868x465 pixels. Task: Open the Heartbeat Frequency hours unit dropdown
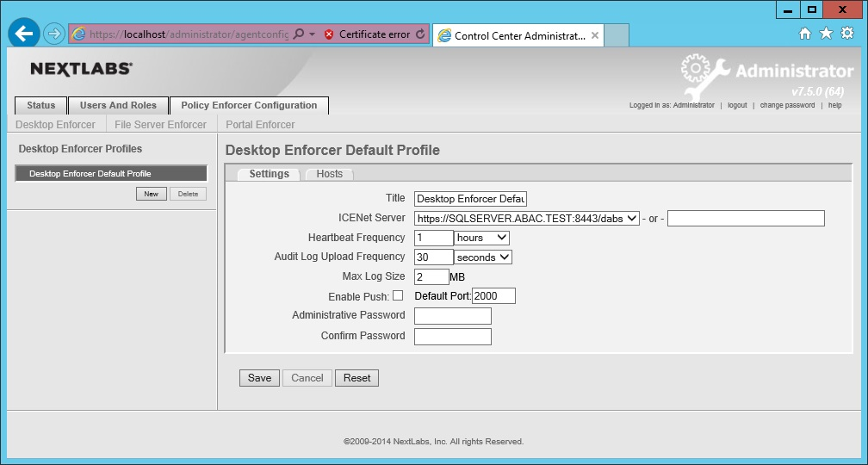[481, 238]
